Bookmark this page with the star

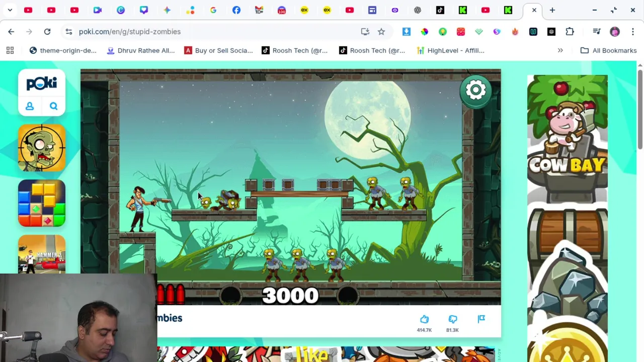point(381,32)
